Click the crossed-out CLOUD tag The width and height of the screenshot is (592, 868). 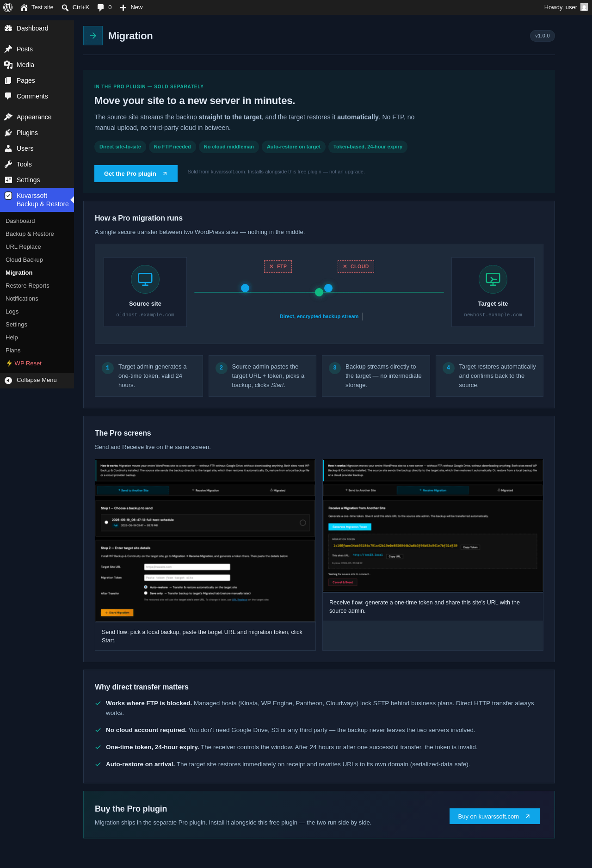click(356, 266)
